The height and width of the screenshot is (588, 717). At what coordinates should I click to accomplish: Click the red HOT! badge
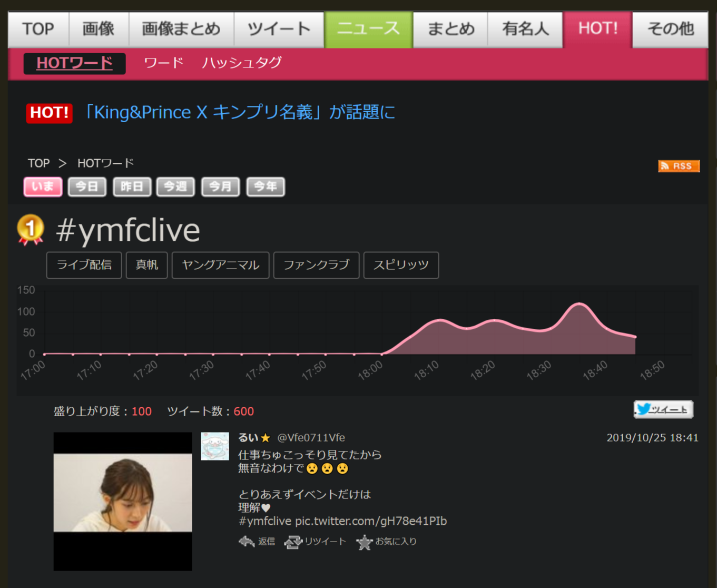[49, 113]
